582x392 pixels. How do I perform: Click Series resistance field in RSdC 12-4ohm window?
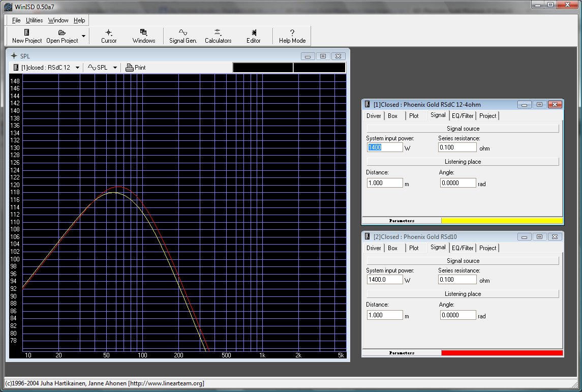pyautogui.click(x=457, y=147)
